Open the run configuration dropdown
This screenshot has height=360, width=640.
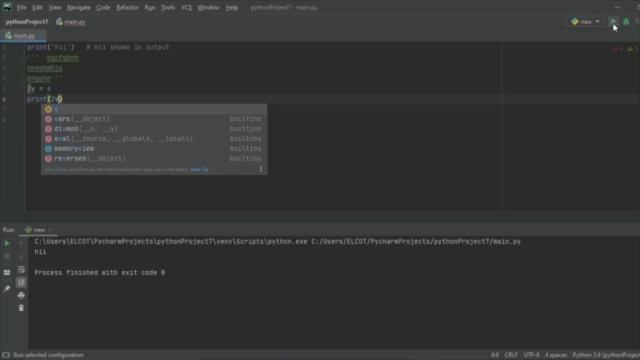(x=586, y=22)
